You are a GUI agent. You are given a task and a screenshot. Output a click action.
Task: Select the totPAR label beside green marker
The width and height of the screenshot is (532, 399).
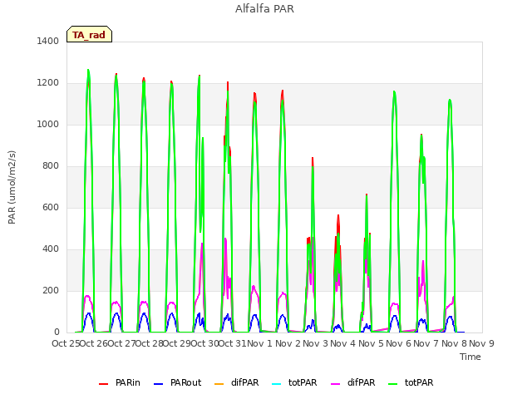419,382
